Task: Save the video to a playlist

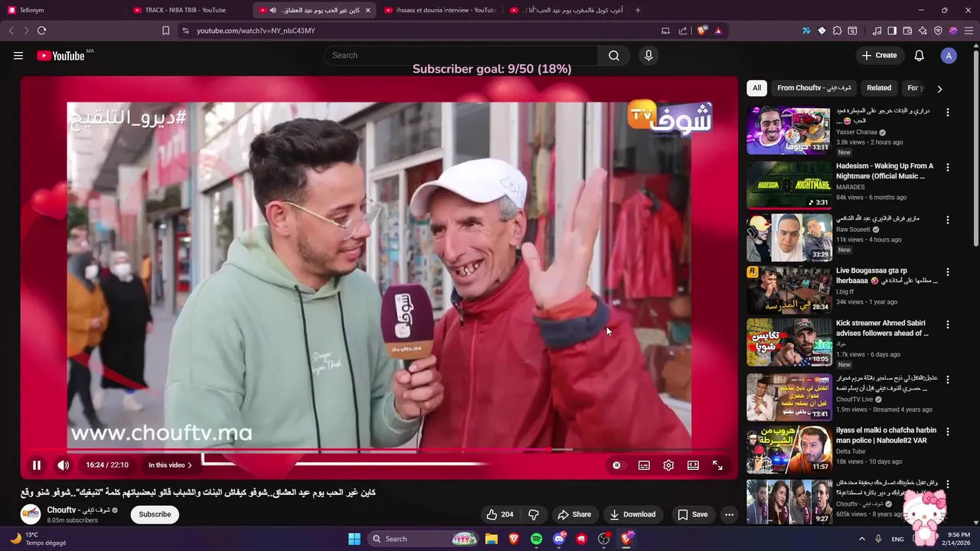Action: click(693, 514)
